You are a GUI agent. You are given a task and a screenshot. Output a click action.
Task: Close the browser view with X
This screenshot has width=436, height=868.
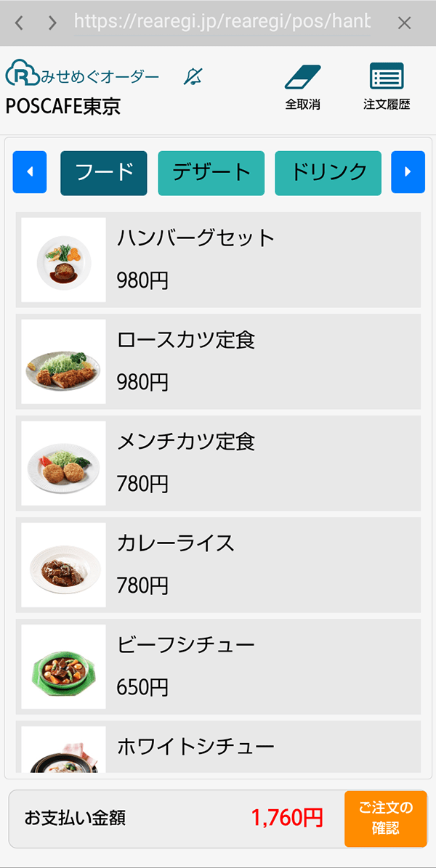pyautogui.click(x=405, y=23)
